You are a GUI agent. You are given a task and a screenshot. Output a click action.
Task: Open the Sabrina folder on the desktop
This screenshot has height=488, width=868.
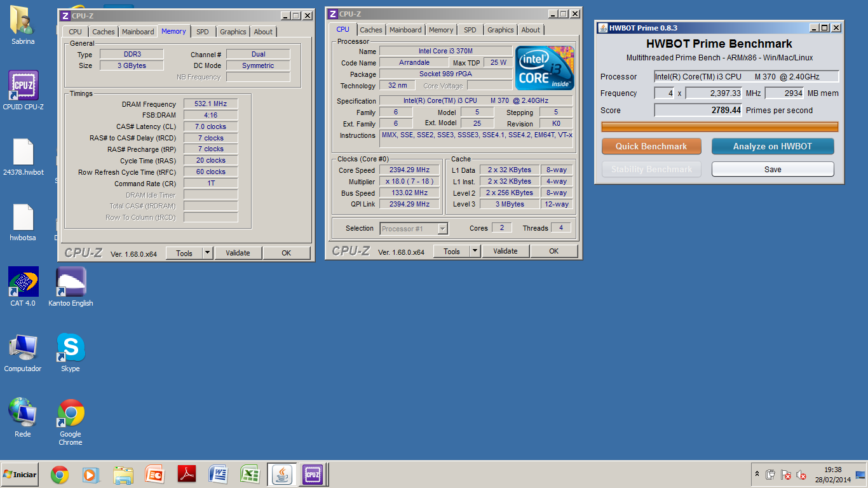23,26
